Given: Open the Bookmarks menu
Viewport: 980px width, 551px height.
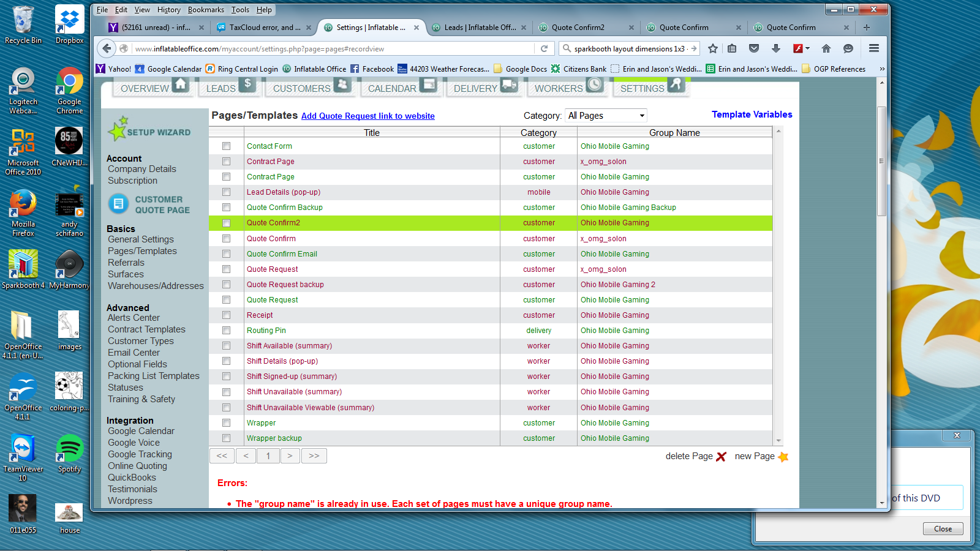Looking at the screenshot, I should point(206,10).
